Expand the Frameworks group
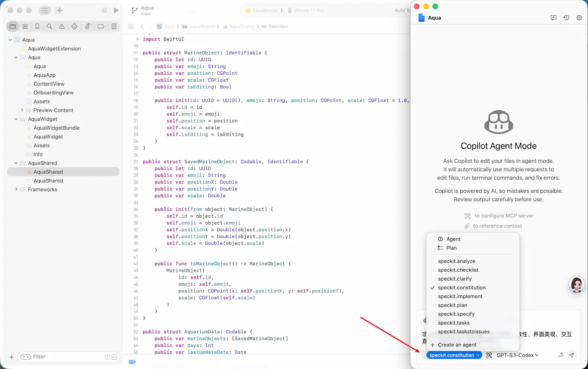Image resolution: width=588 pixels, height=369 pixels. [x=16, y=189]
